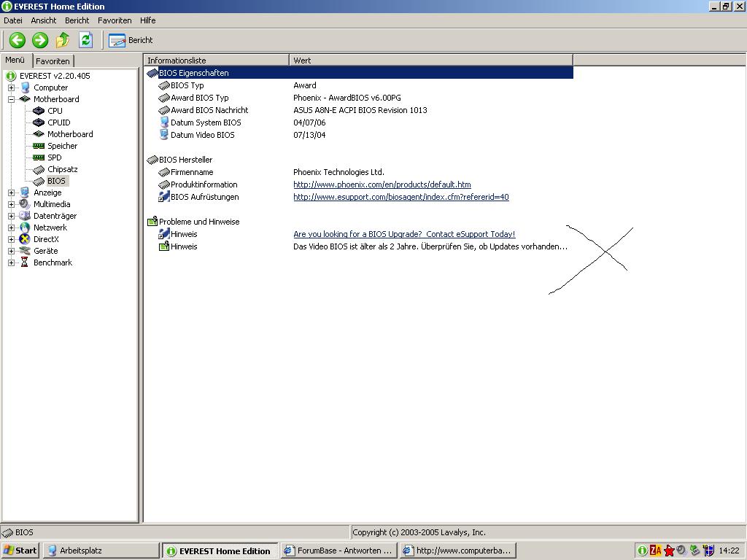Switch to Arbeitsplatz taskbar window
The image size is (747, 560).
click(101, 551)
